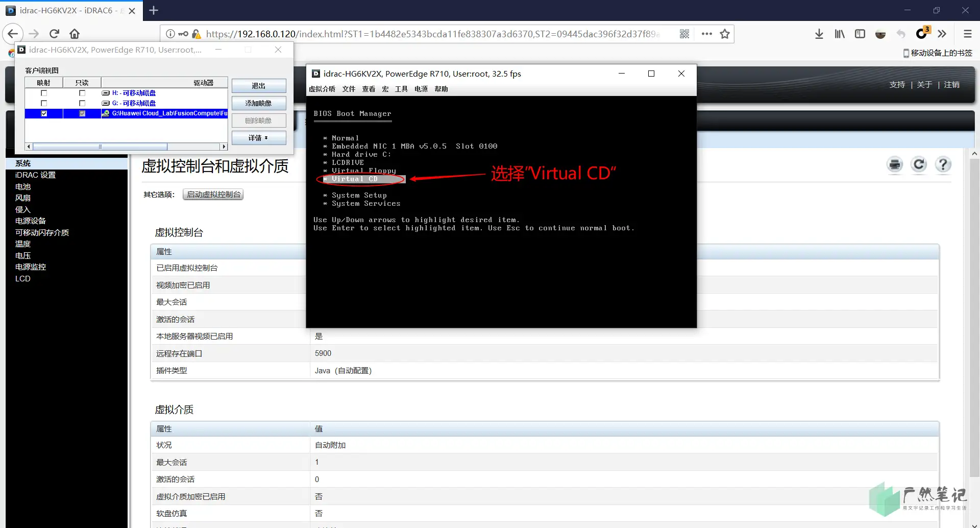This screenshot has width=980, height=528.
Task: Print the iDRAC page via printer icon
Action: (x=895, y=164)
